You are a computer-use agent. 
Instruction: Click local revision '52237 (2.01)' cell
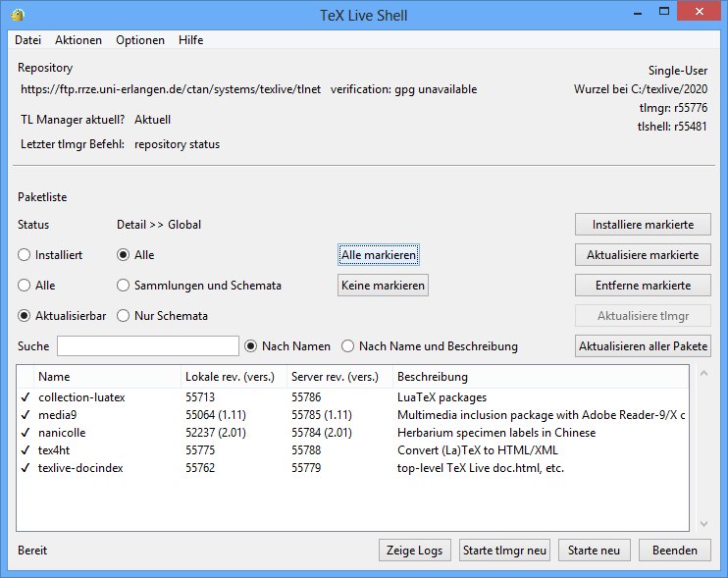tap(216, 433)
